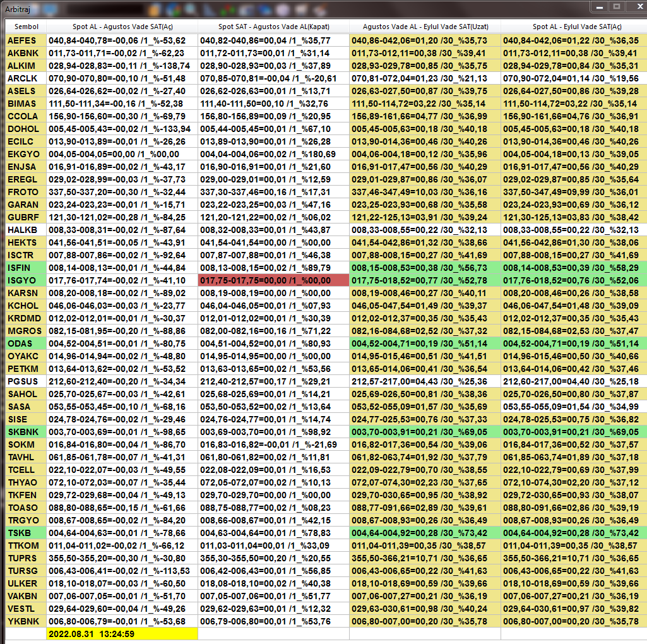Click the timestamp cell '2022.08.31 13:24:59'

(x=122, y=634)
